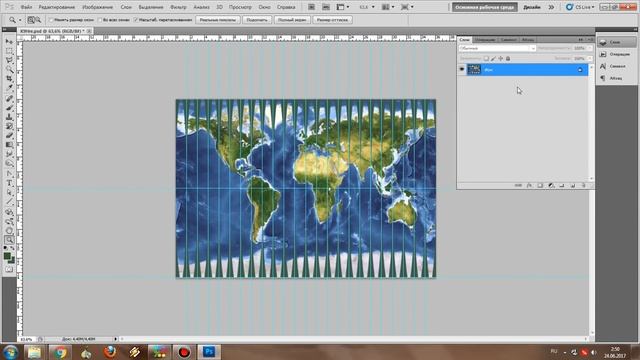Select the Pen tool

9,174
